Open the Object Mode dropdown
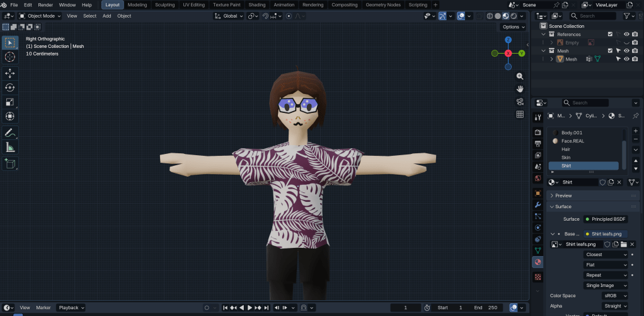 coord(40,16)
